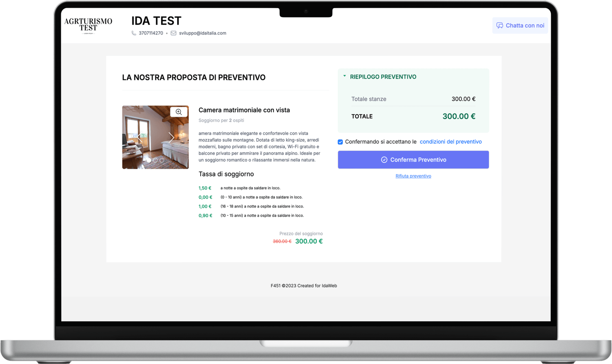
Task: Click the phone icon in the header
Action: [134, 33]
